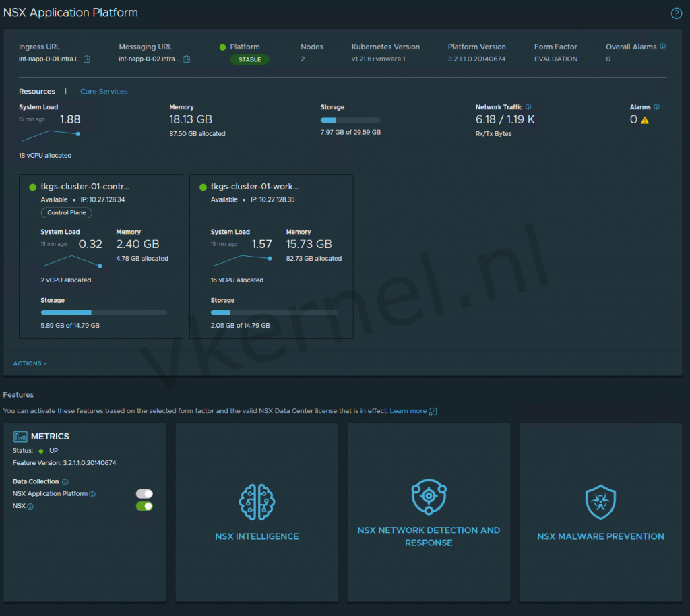Click the NSX Malware Prevention shield icon
Image resolution: width=690 pixels, height=616 pixels.
click(x=600, y=501)
